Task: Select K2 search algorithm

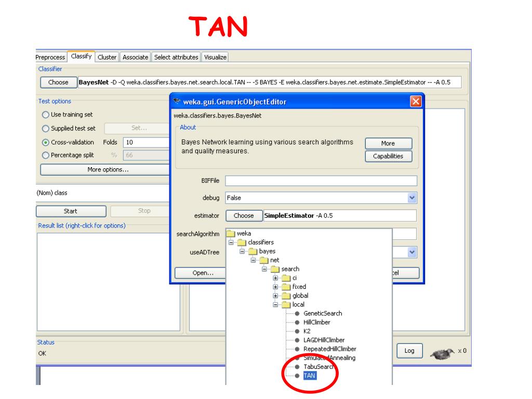Action: tap(307, 331)
